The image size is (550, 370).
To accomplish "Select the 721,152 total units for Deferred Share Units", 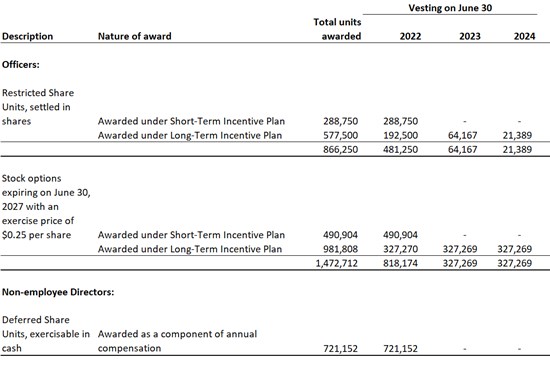I will [x=340, y=349].
